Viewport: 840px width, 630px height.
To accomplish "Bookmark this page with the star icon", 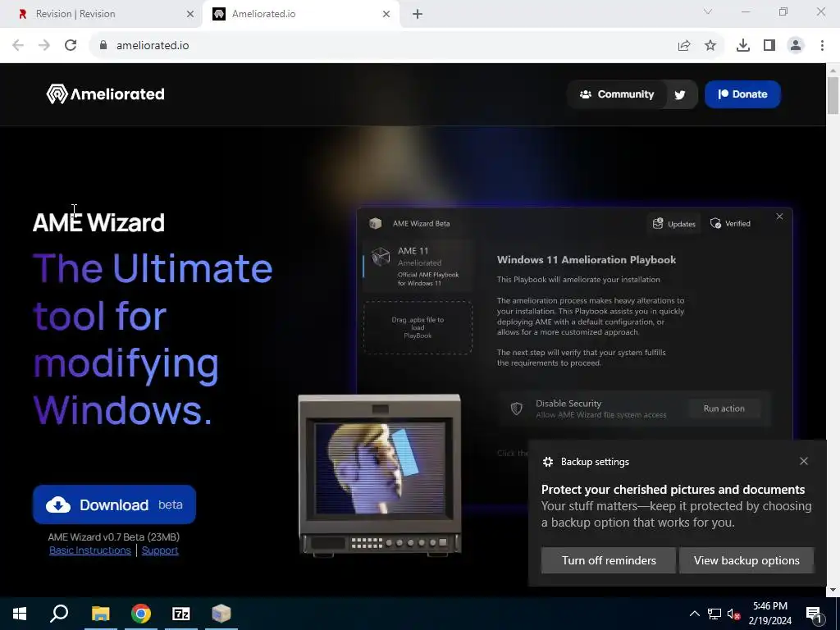I will point(710,46).
